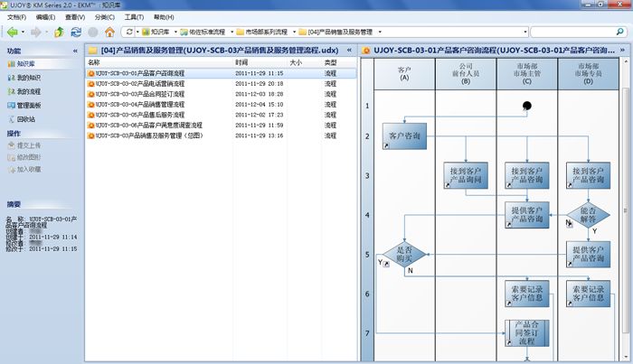
Task: Collapse the 功能 sidebar with chevron
Action: pos(75,51)
